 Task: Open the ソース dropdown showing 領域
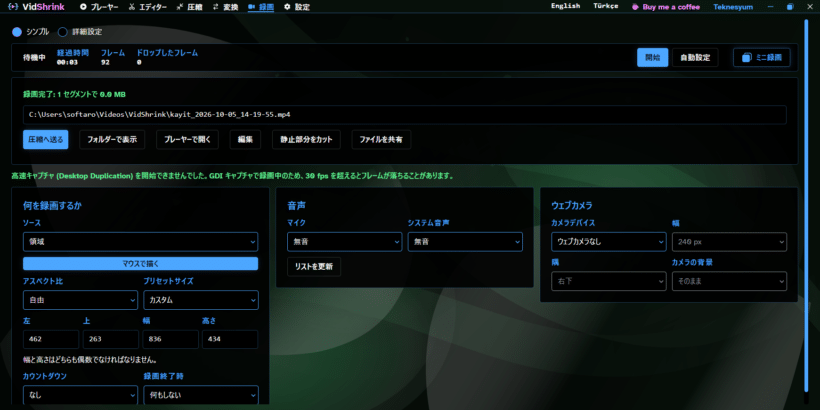click(x=141, y=242)
